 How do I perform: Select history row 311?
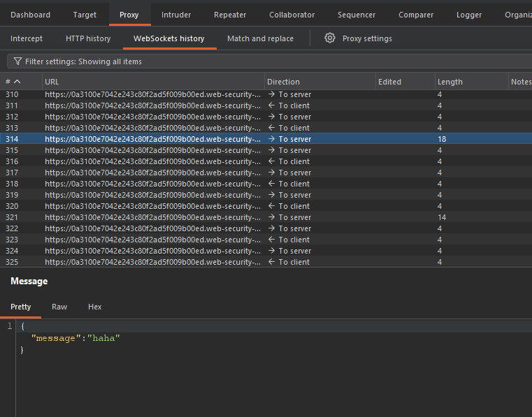click(266, 105)
